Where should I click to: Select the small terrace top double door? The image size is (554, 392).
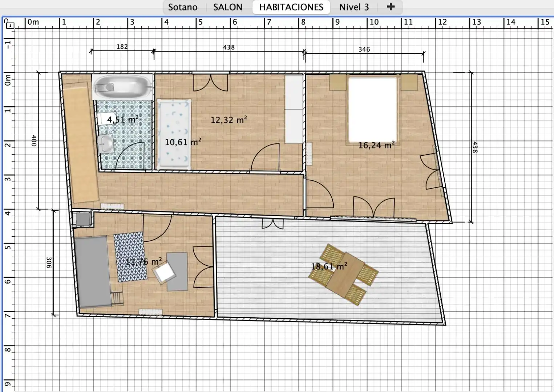click(272, 223)
